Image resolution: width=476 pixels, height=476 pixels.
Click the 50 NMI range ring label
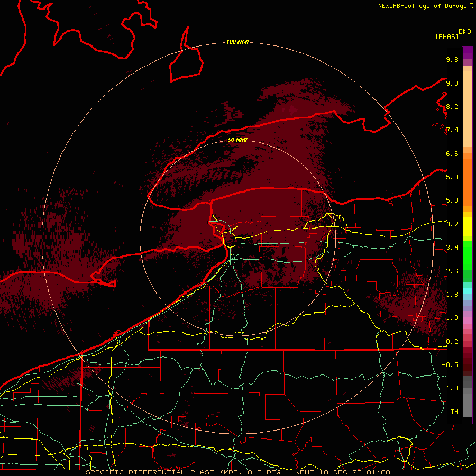click(x=237, y=140)
